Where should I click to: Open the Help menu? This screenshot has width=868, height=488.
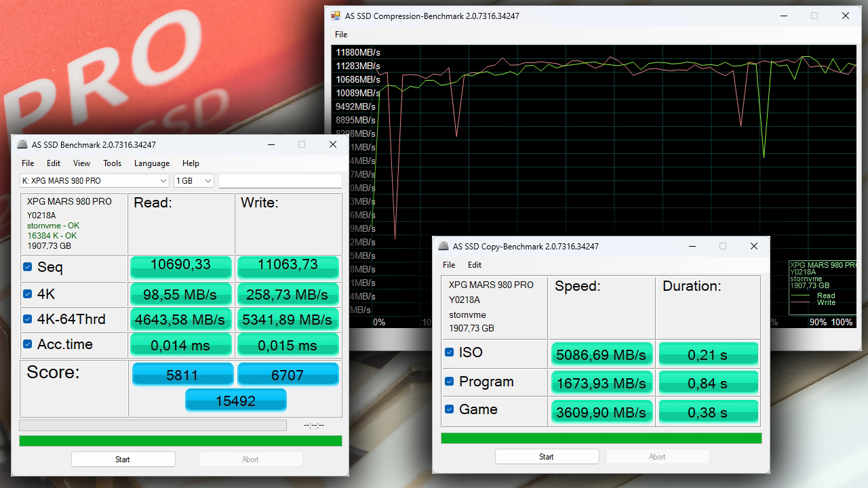(x=191, y=163)
